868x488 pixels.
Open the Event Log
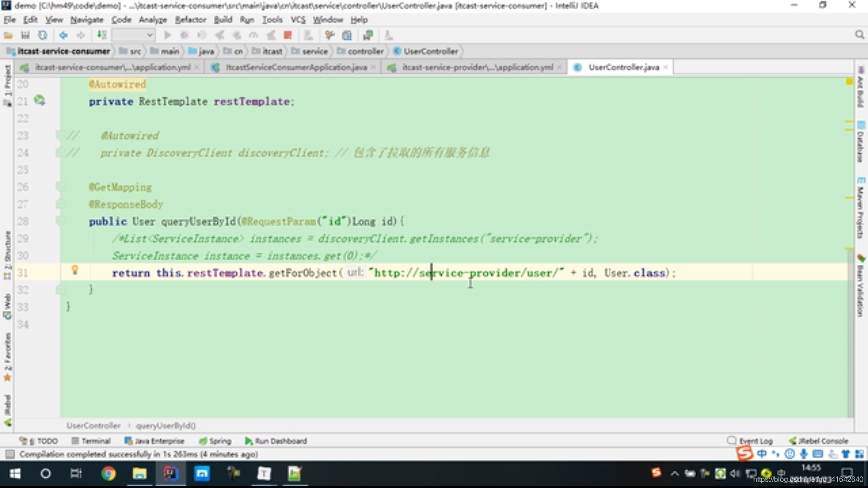point(750,441)
